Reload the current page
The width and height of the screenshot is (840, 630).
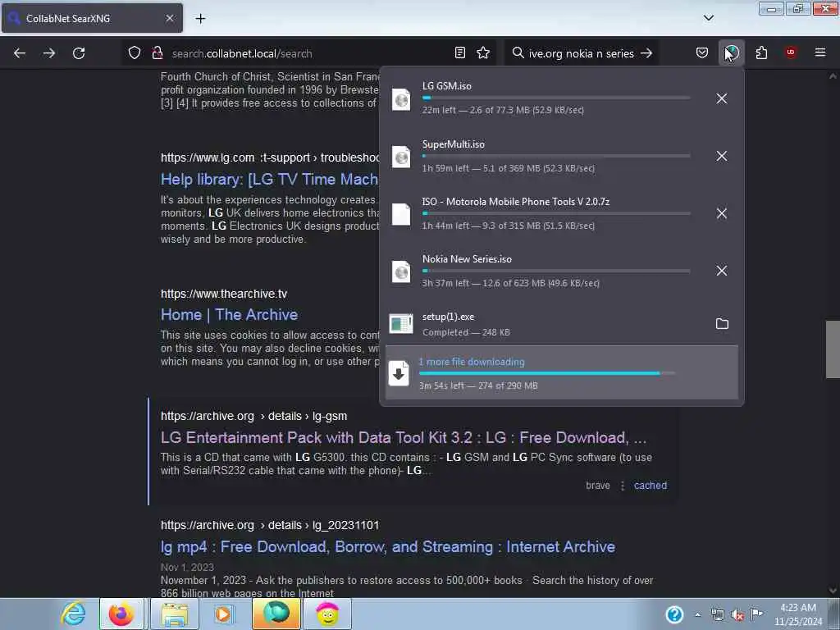(x=79, y=53)
